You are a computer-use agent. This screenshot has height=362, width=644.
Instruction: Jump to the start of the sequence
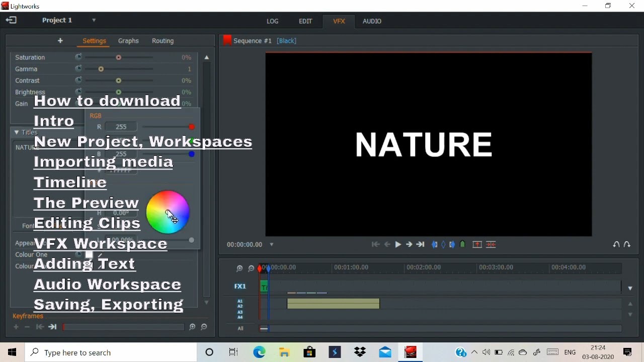375,245
